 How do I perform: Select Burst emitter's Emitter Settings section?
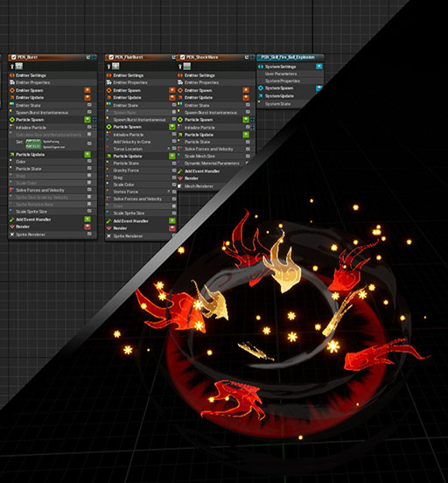click(x=52, y=75)
